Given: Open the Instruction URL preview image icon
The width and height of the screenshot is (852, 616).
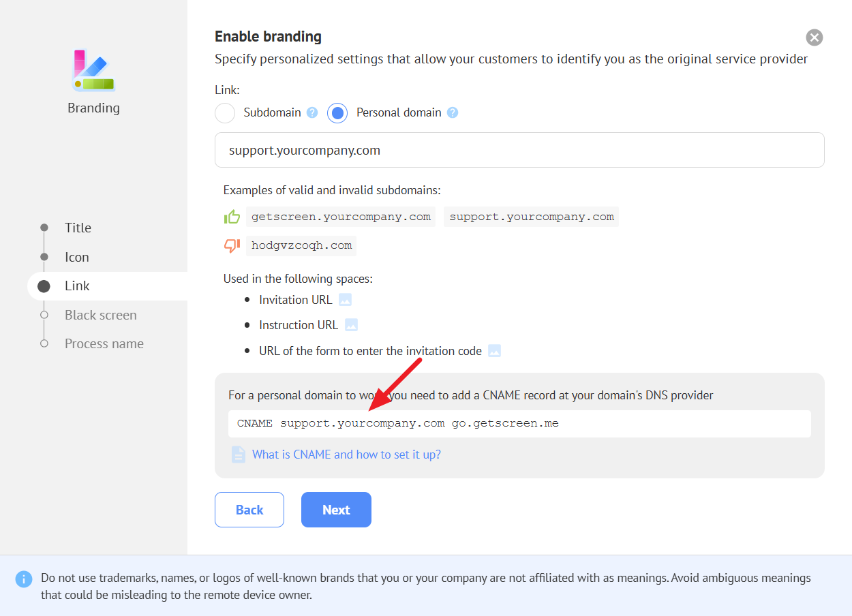Looking at the screenshot, I should [x=351, y=325].
